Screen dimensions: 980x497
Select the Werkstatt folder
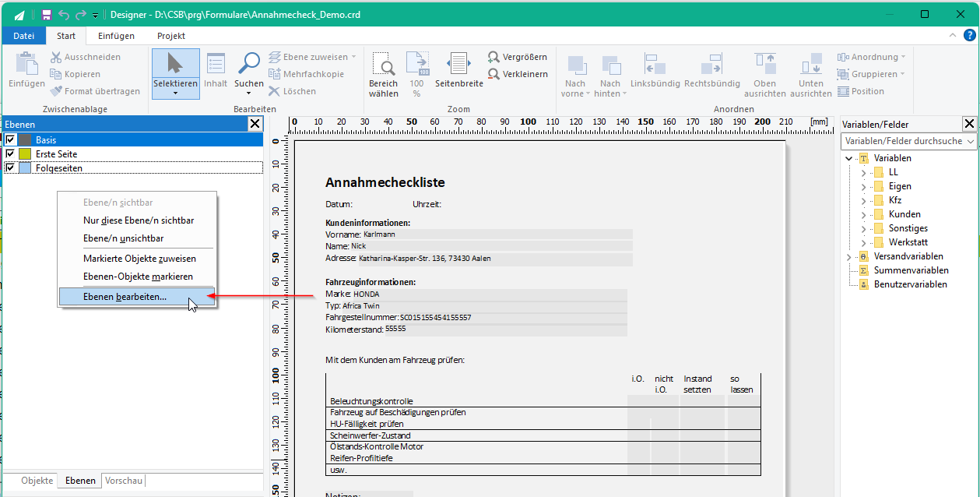point(908,242)
